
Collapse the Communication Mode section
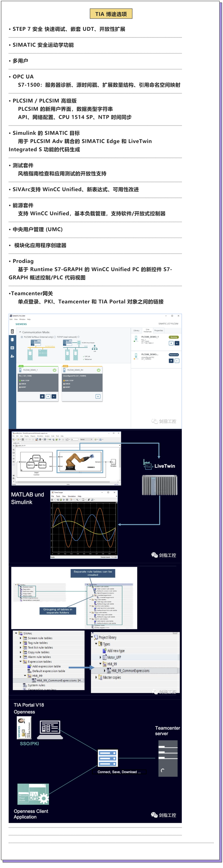20,332
